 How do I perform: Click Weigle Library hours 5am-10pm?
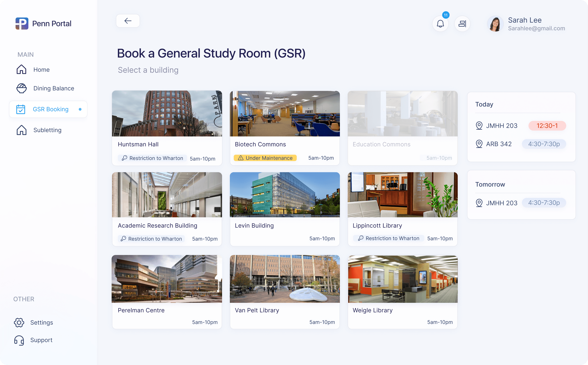(440, 322)
